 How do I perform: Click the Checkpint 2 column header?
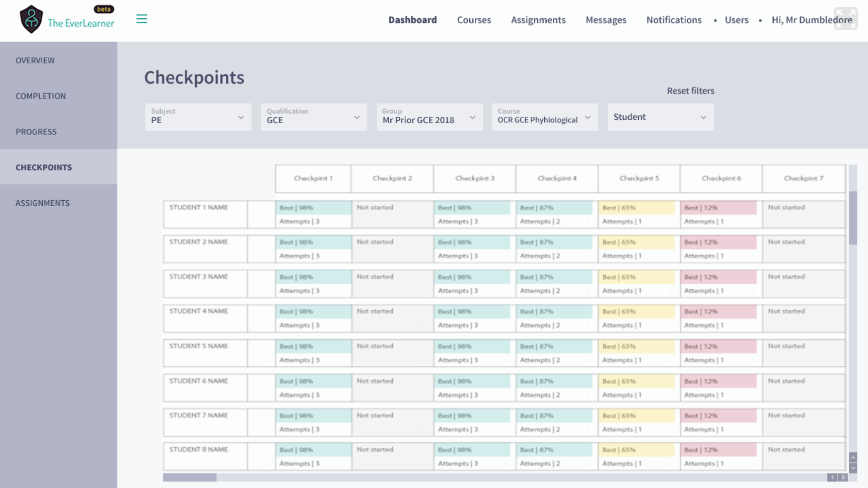392,178
